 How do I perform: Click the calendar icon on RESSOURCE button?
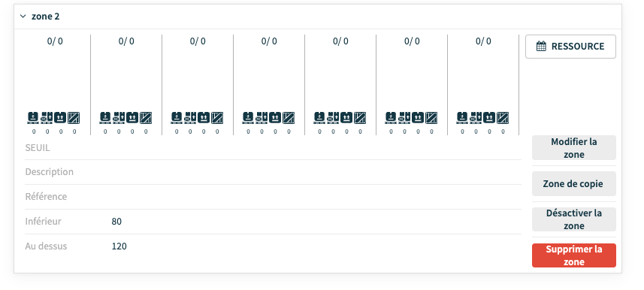(541, 47)
